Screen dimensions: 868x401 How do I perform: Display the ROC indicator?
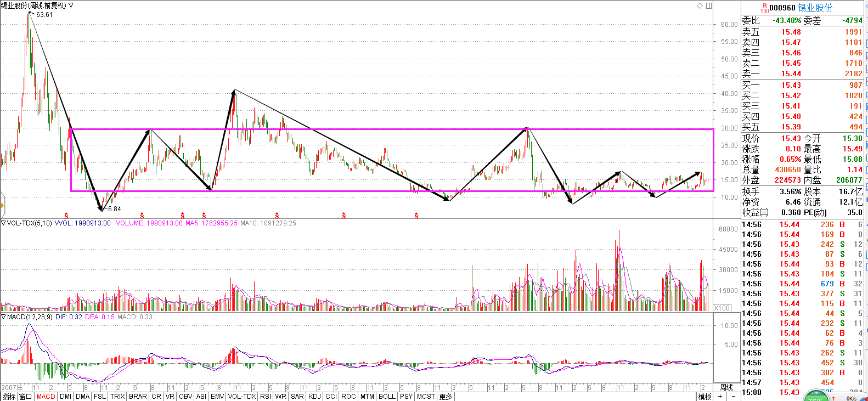pos(348,397)
